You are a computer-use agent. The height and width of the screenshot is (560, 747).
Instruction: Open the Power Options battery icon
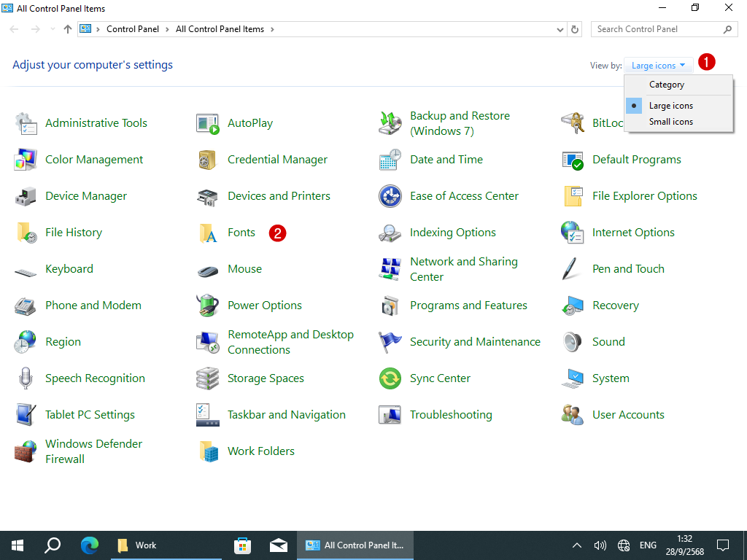coord(208,306)
